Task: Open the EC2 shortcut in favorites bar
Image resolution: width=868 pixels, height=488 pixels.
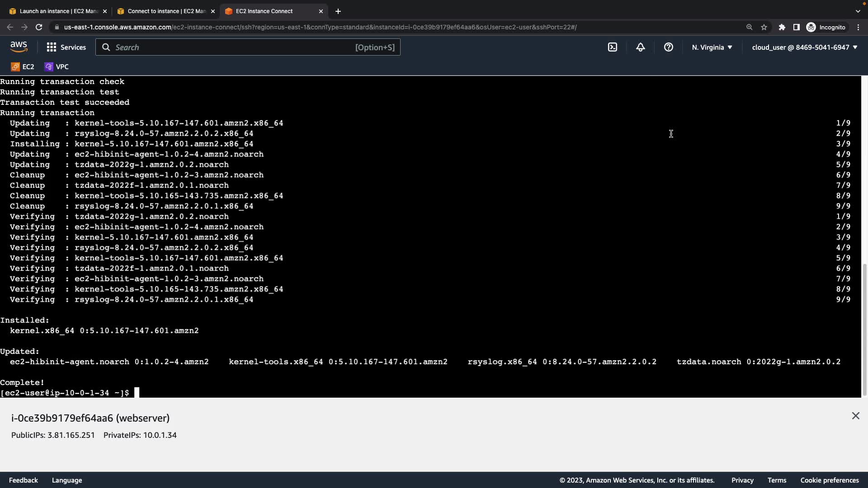Action: (23, 66)
